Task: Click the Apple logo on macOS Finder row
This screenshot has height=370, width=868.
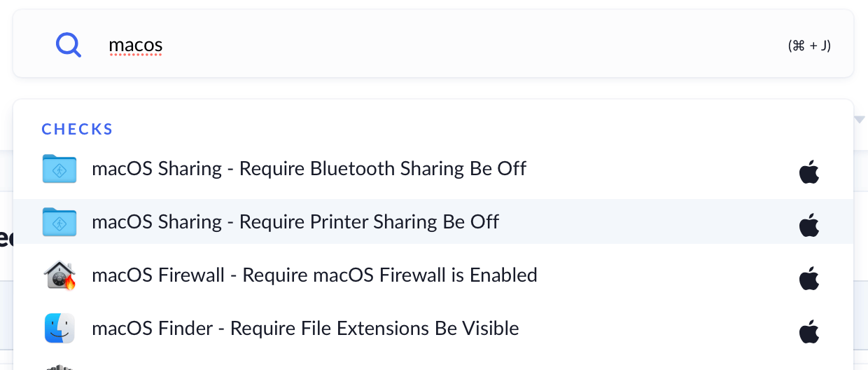Action: coord(808,331)
